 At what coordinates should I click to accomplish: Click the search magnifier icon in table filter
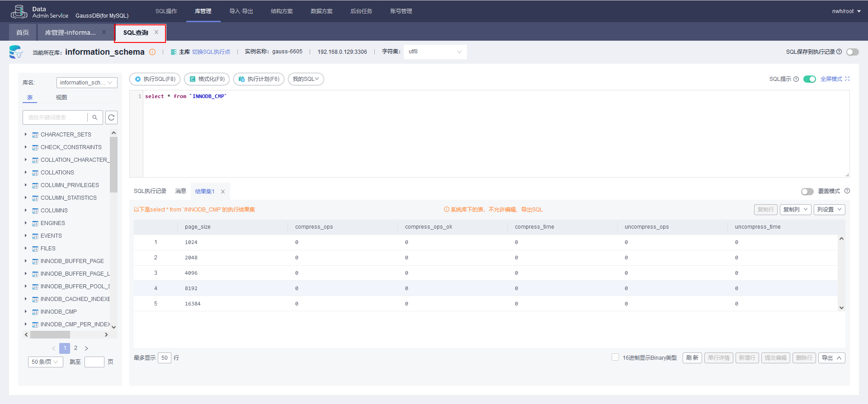coord(95,117)
